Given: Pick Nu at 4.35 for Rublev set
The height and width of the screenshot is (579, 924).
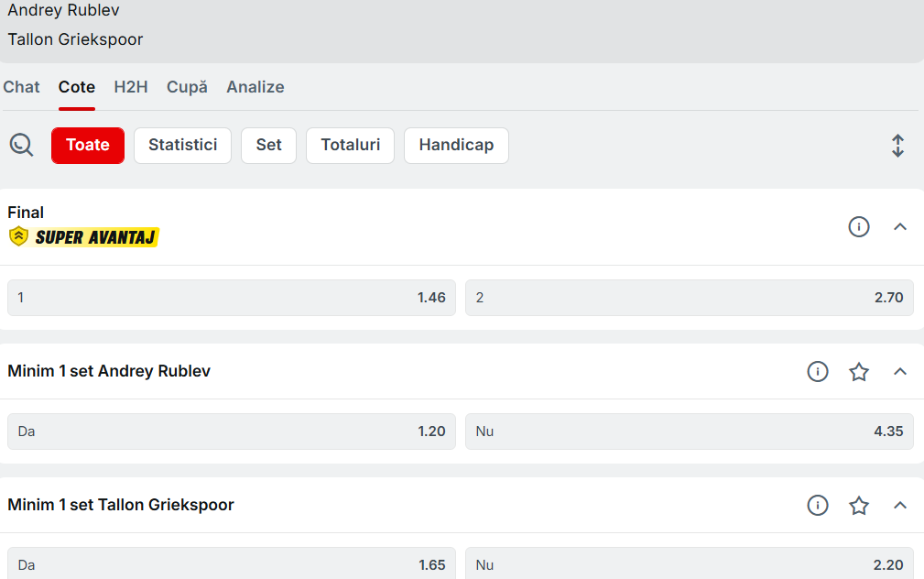Looking at the screenshot, I should (689, 432).
